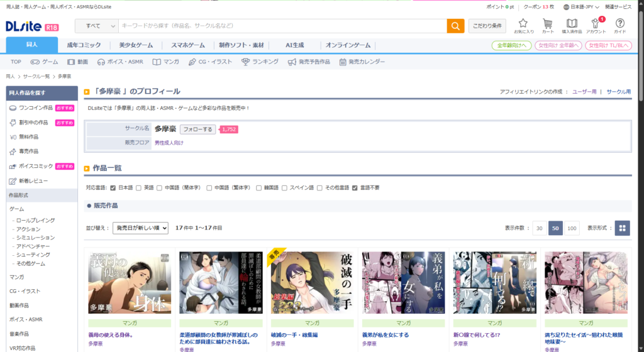Expand the 発売日が新しい順 sort dropdown
Screen dimensions: 644x352
[140, 228]
